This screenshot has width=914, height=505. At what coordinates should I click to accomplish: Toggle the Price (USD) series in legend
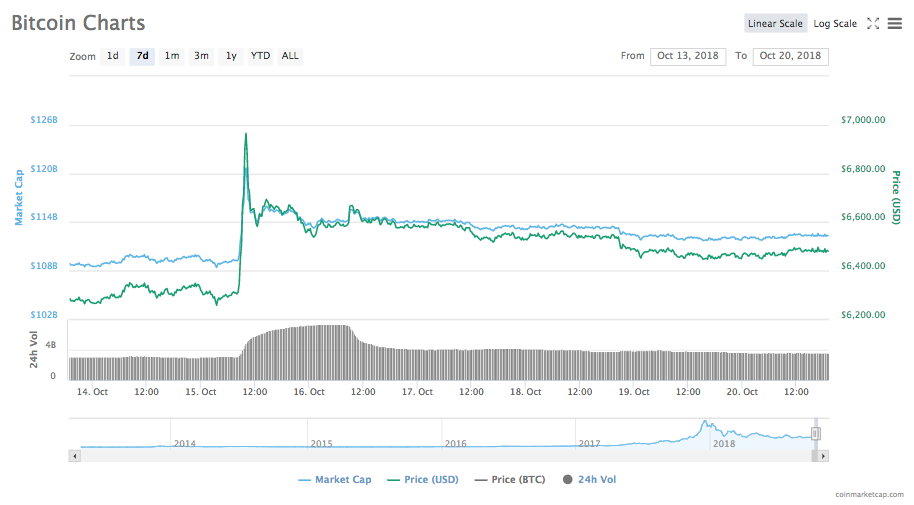point(423,479)
